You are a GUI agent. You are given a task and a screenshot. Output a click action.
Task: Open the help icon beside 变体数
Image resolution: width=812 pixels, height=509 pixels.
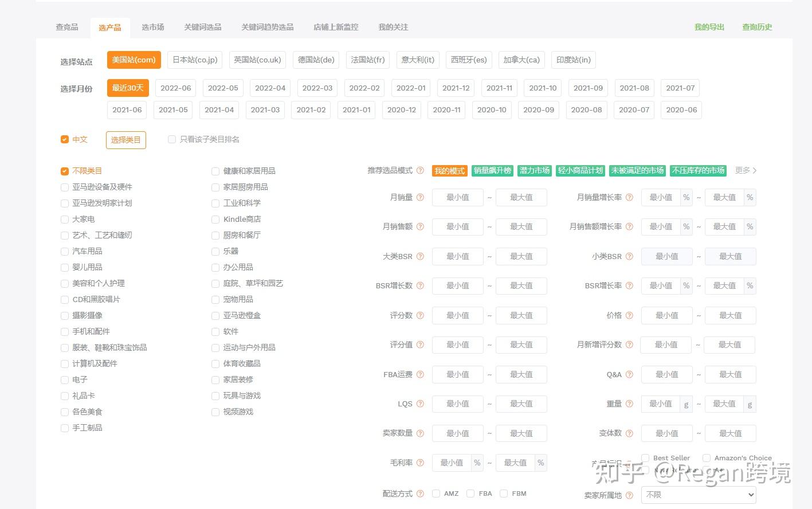coord(629,433)
